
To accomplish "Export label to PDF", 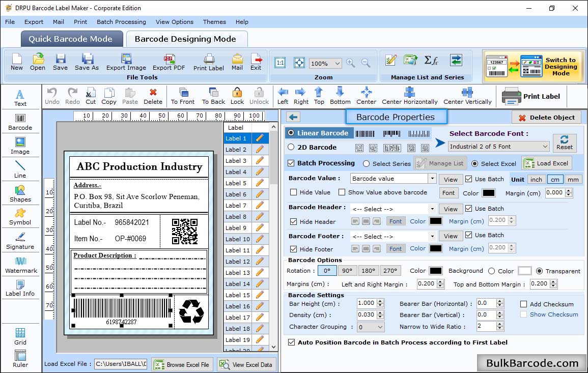I will [x=169, y=62].
